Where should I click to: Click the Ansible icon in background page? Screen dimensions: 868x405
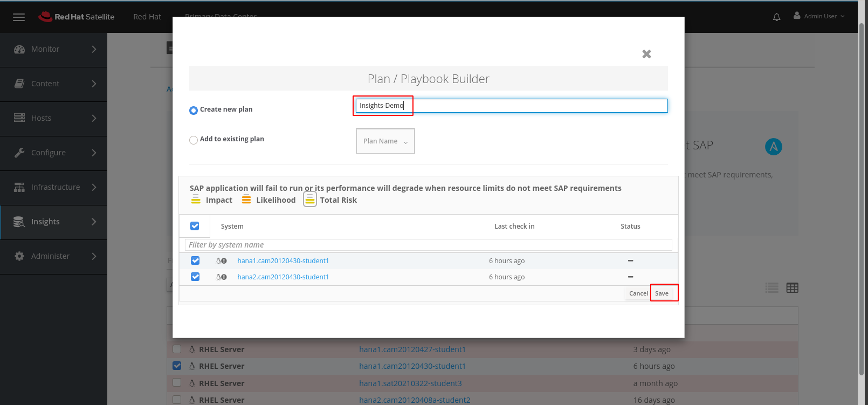[x=774, y=147]
